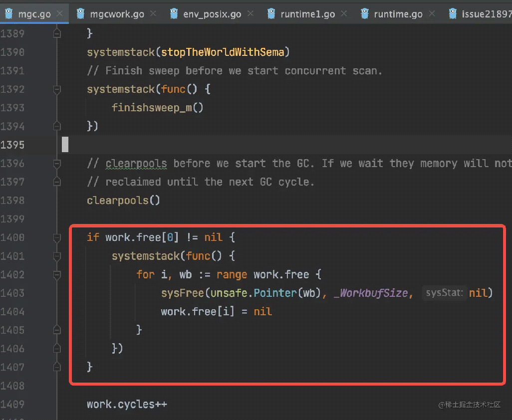Click line number 1403 in the gutter
The image size is (512, 420).
click(x=12, y=293)
